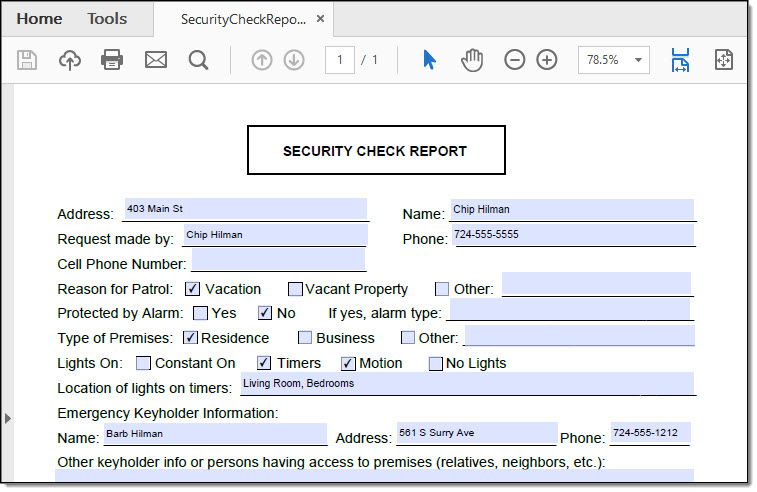
Task: Print the document using printer icon
Action: 112,60
